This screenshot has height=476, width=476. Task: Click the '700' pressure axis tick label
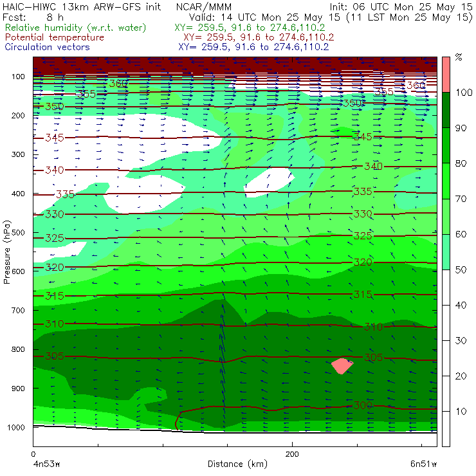[x=18, y=311]
